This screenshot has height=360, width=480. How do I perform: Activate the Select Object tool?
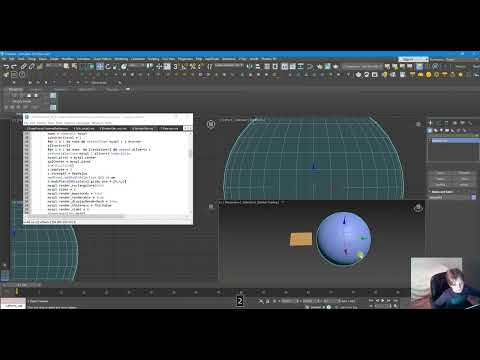(x=66, y=66)
